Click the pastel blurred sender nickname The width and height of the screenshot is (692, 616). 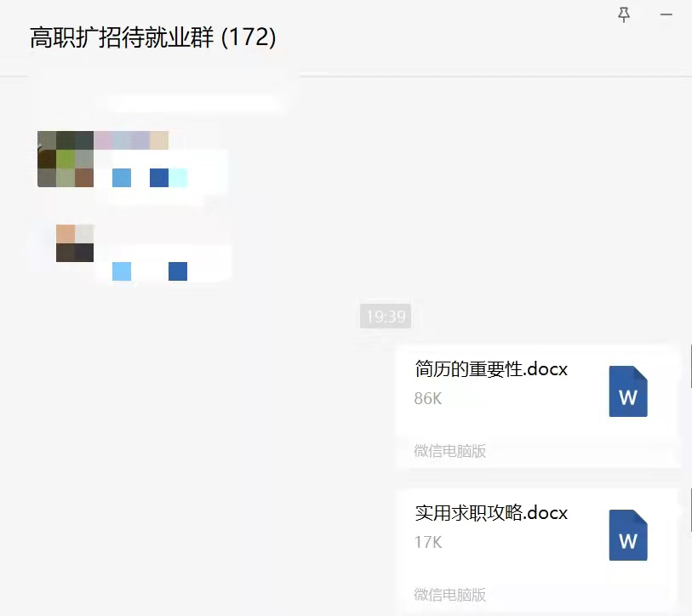coord(131,140)
